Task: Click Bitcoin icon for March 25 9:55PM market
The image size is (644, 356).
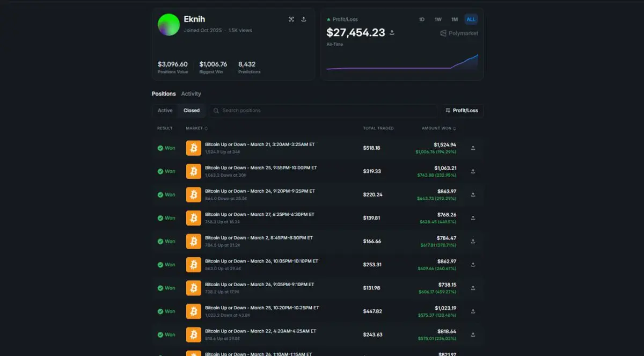Action: pyautogui.click(x=194, y=171)
